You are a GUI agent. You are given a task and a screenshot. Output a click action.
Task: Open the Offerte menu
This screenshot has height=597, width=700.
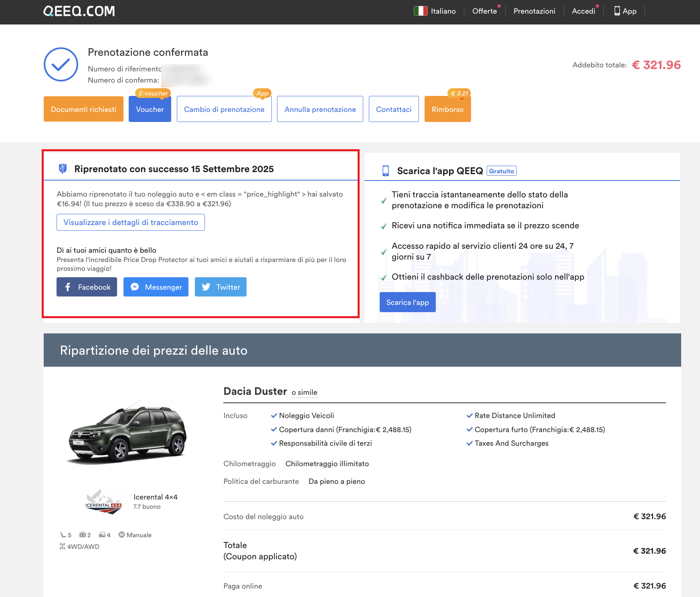pos(484,11)
